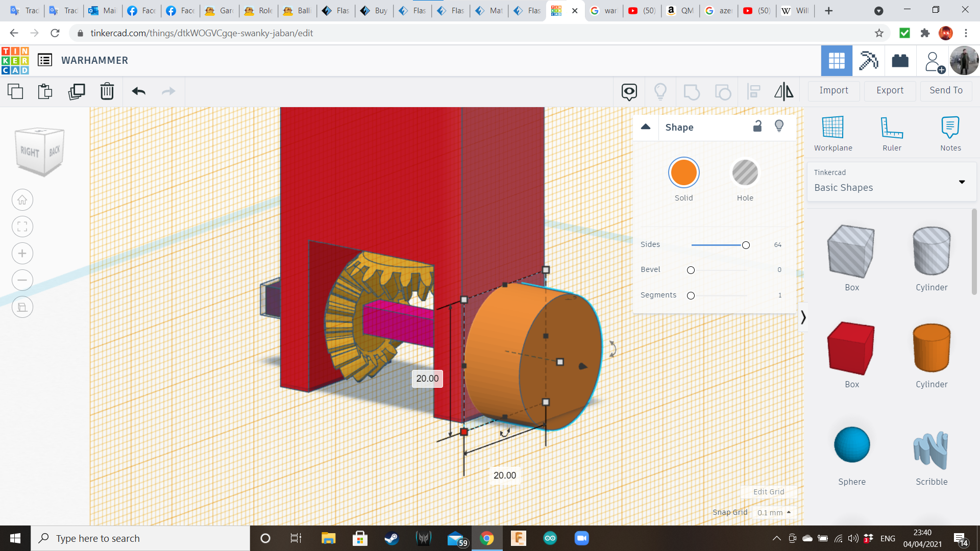Click the Undo arrow
The image size is (980, 551).
coord(138,91)
